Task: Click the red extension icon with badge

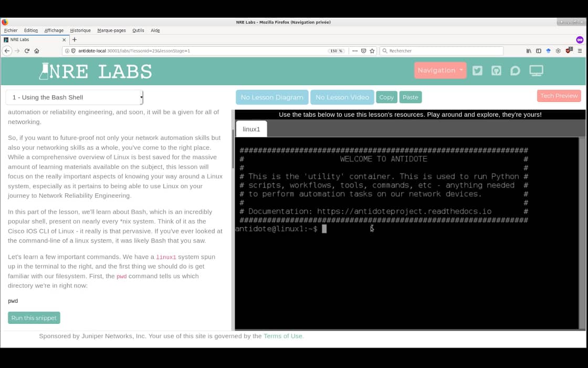Action: pos(569,50)
